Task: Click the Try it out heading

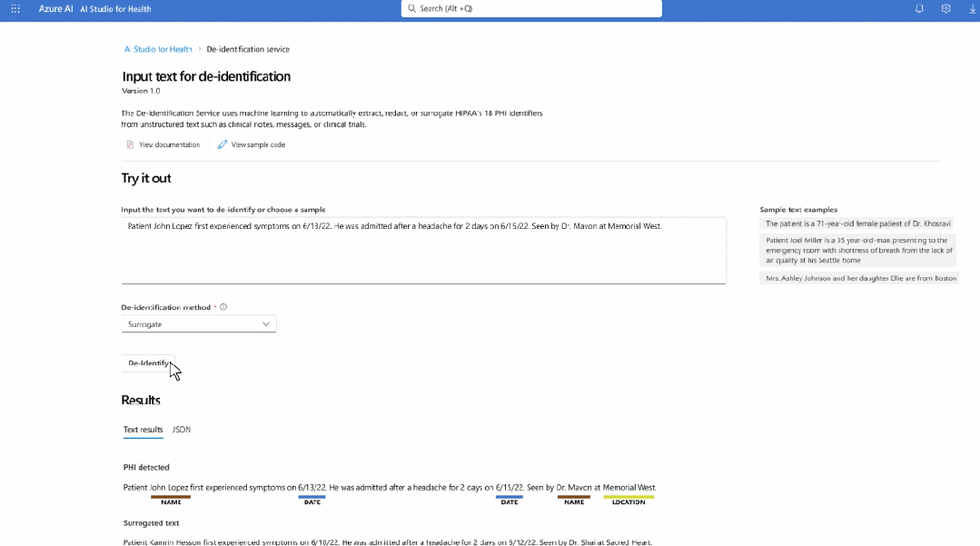Action: coord(146,178)
